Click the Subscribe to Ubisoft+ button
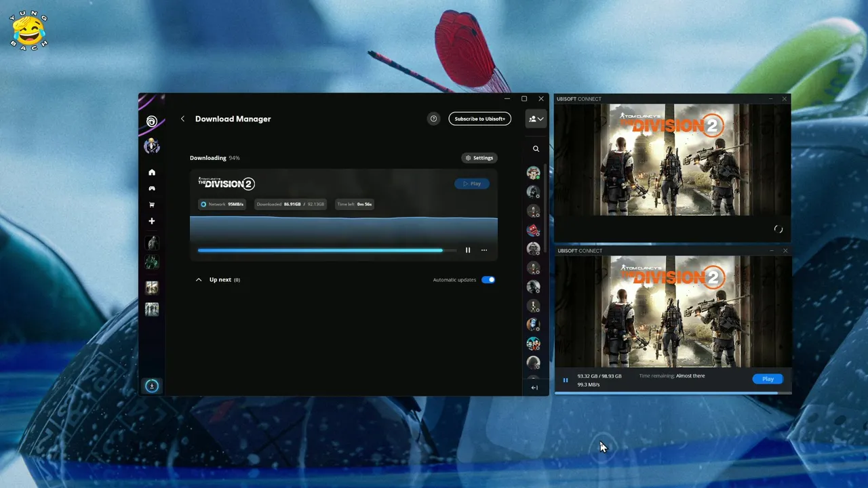The image size is (868, 488). pos(479,119)
